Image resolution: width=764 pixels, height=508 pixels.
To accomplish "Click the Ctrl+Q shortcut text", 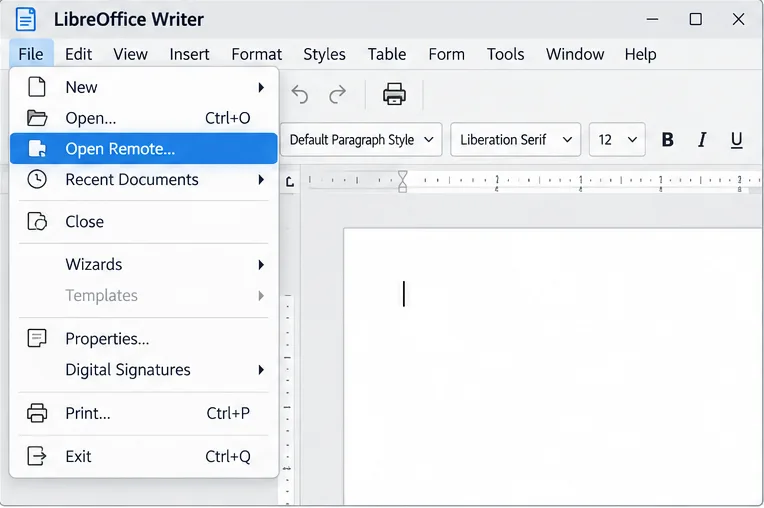I will [228, 456].
